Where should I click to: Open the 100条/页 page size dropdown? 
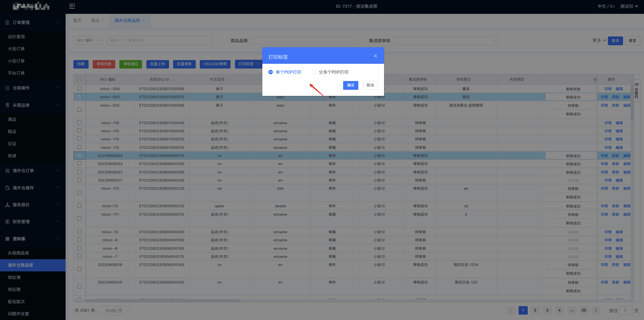coord(114,311)
